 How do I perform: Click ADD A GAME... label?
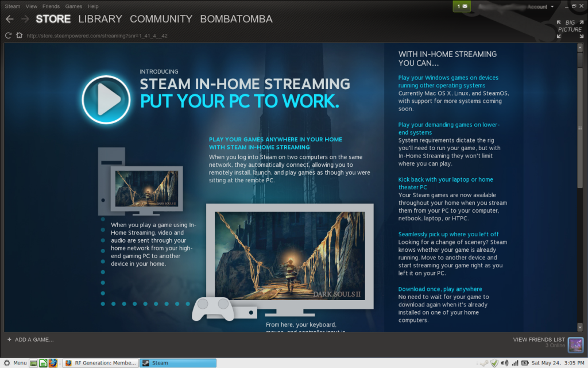(x=34, y=339)
